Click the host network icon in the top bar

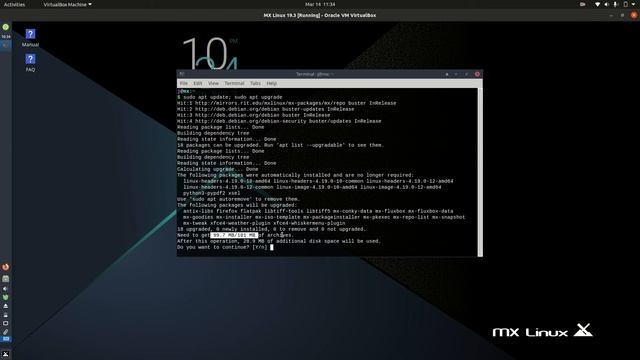click(x=598, y=4)
